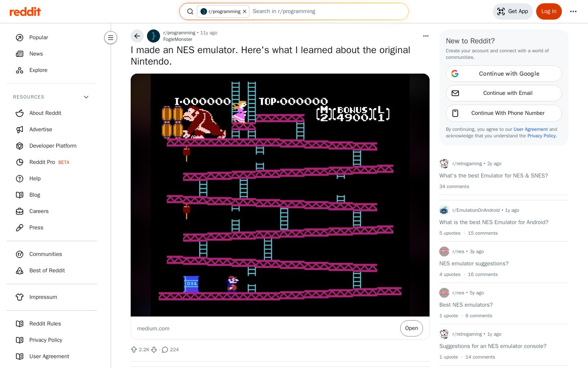Open the Privacy Policy link in signup card
This screenshot has height=368, width=588.
click(541, 136)
